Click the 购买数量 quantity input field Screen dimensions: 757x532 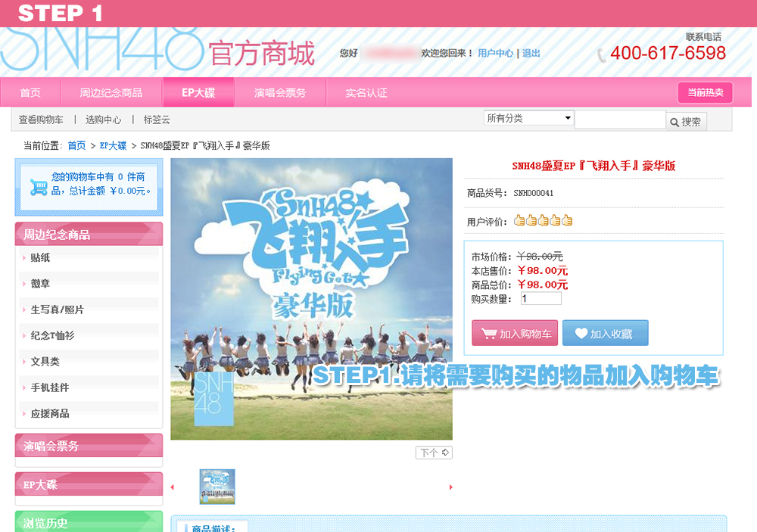point(541,299)
